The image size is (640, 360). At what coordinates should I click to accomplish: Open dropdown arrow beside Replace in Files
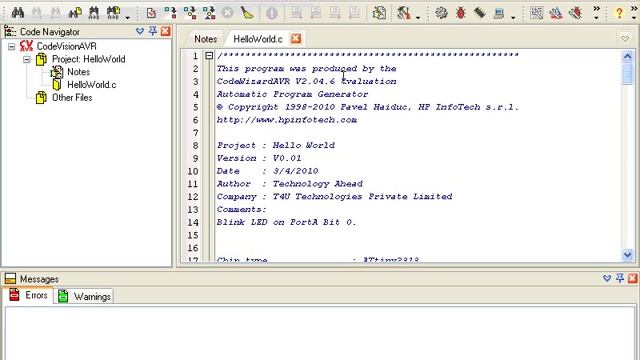pyautogui.click(x=127, y=17)
